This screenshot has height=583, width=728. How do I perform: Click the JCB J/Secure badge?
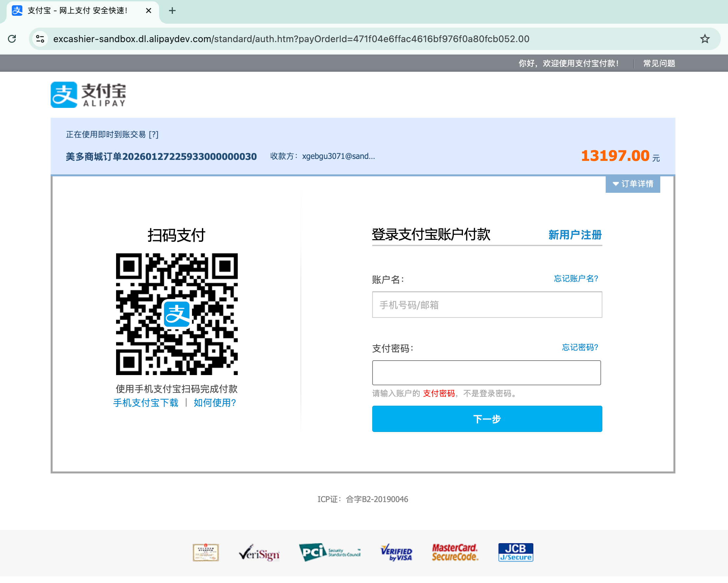pyautogui.click(x=516, y=552)
